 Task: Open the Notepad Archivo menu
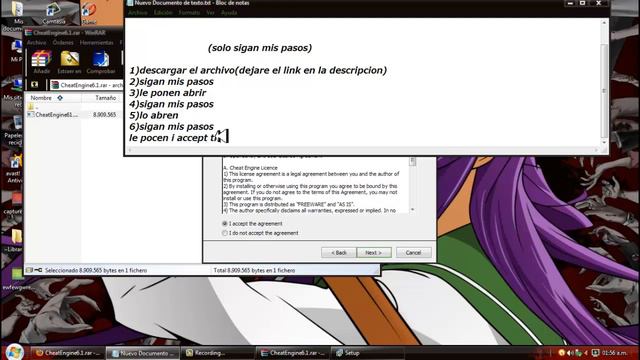pos(138,13)
